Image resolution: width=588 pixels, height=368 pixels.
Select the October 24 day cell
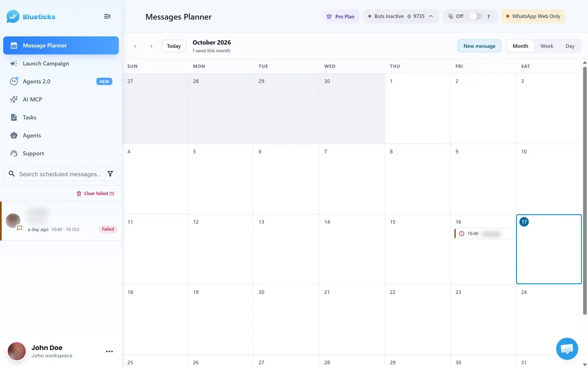[549, 319]
